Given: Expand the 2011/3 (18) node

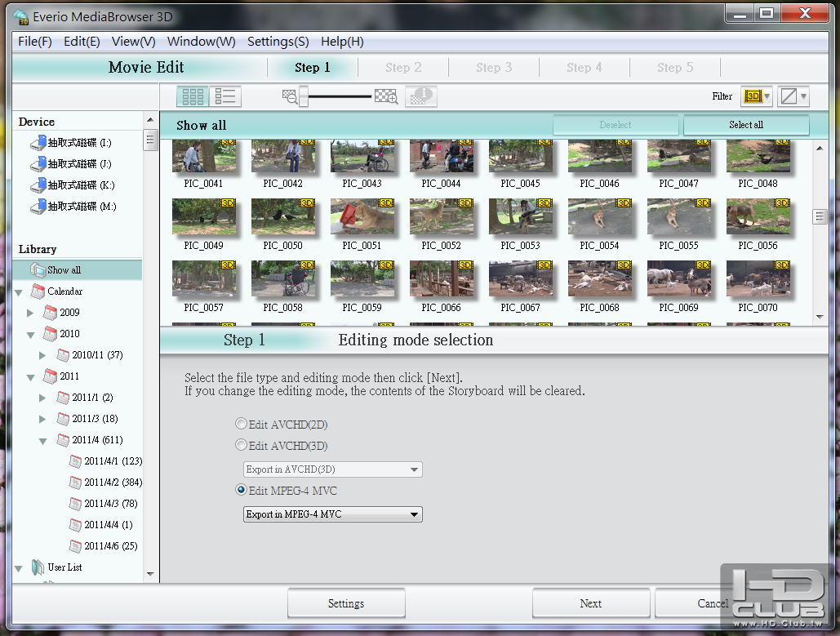Looking at the screenshot, I should tap(42, 419).
